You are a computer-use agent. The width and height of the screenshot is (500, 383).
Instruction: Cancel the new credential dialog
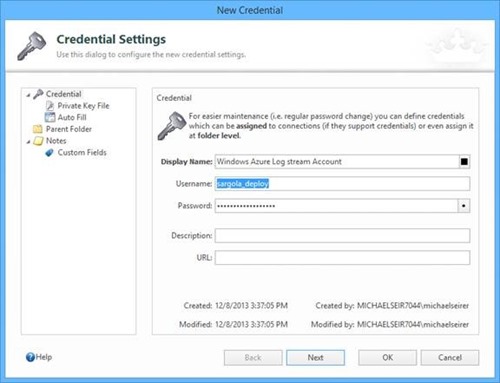450,358
